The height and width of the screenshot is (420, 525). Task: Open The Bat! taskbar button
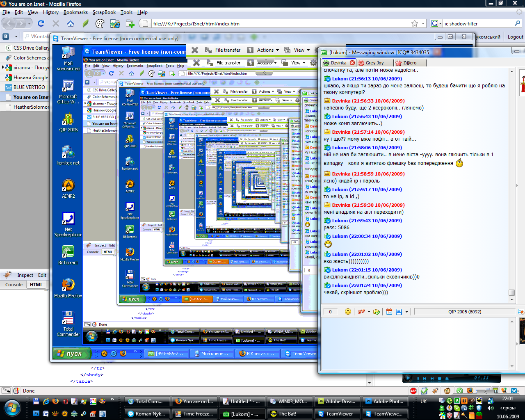click(291, 414)
